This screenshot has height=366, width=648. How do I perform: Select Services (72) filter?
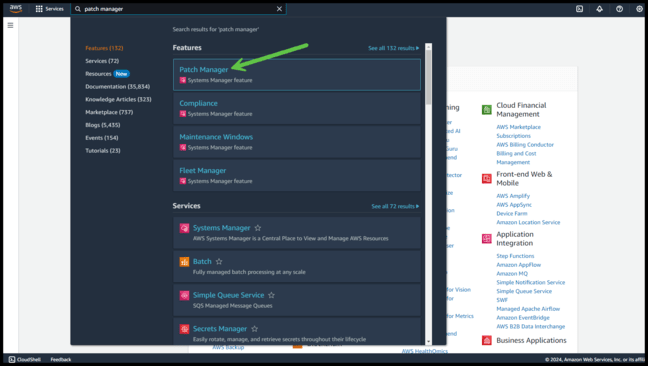(x=102, y=61)
